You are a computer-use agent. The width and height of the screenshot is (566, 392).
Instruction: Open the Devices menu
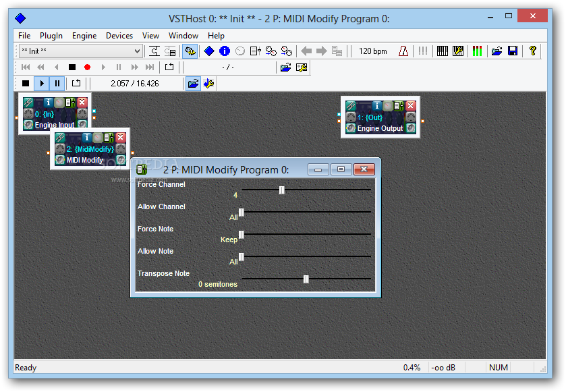coord(119,36)
